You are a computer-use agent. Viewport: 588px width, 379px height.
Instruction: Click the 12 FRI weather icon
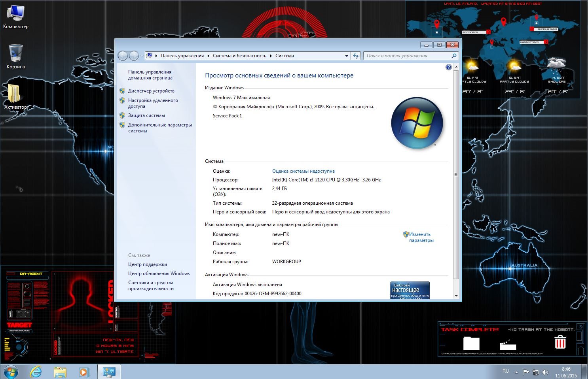(x=472, y=66)
